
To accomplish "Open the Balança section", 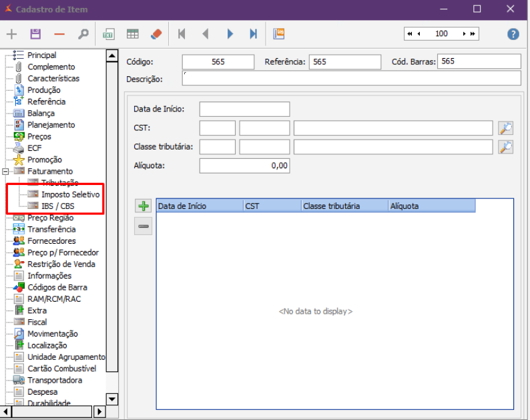I will coord(41,113).
